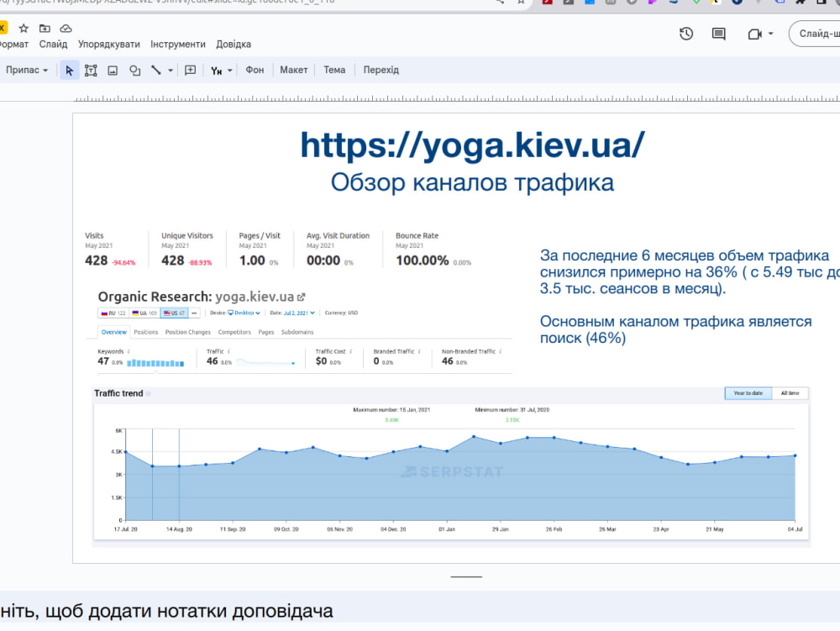Open the Довідка menu

pyautogui.click(x=234, y=45)
